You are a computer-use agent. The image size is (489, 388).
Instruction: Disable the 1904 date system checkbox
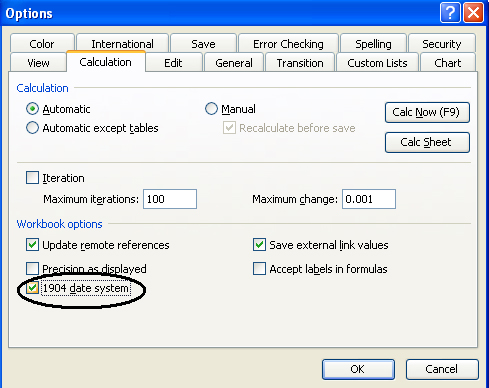coord(32,288)
